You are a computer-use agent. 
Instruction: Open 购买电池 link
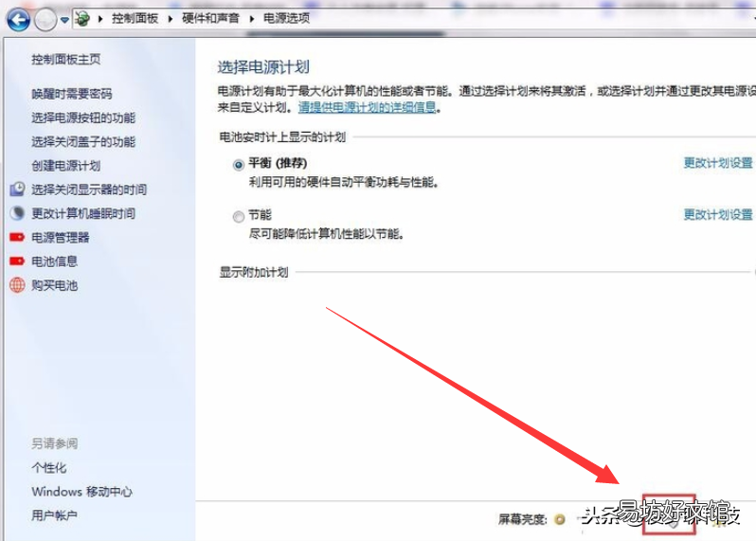55,285
